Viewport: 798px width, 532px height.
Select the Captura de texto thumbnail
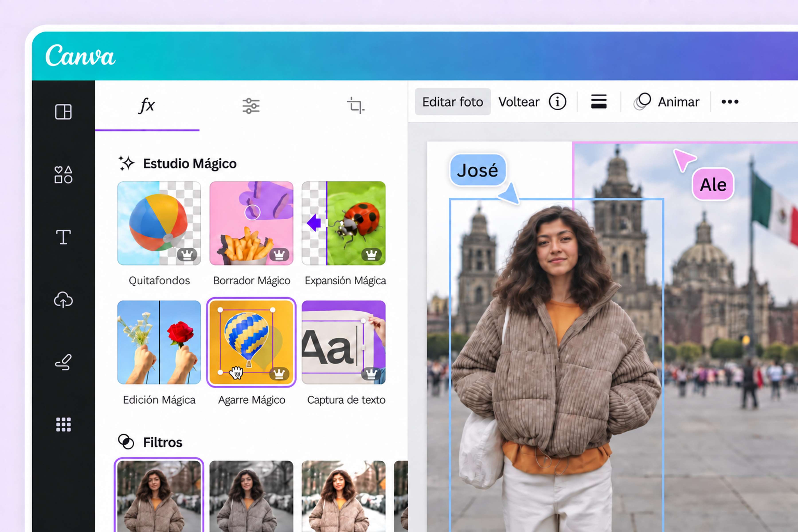tap(344, 342)
